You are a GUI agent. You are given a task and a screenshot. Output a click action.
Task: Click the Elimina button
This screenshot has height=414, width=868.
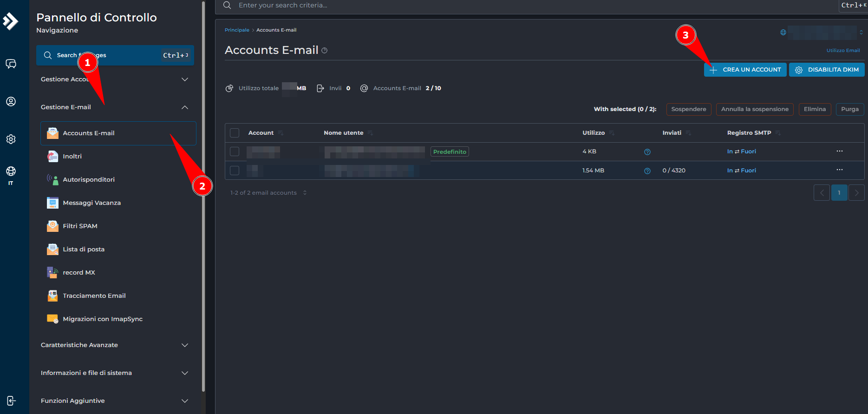pos(815,109)
